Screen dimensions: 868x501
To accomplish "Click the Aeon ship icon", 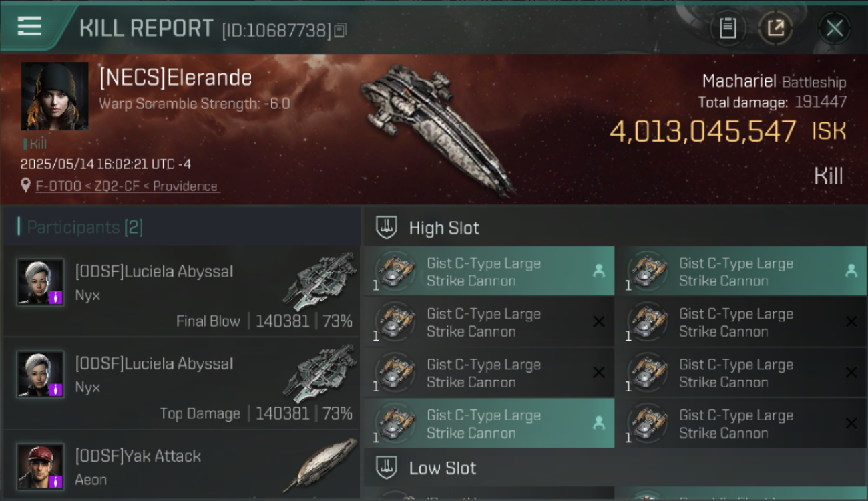I will pos(320,465).
